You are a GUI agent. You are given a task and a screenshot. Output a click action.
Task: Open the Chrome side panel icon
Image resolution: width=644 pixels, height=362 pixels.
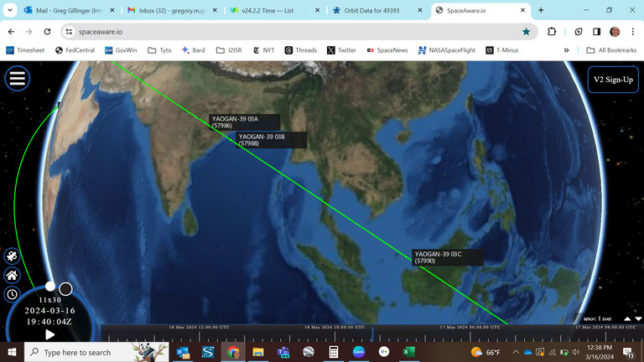coord(597,32)
